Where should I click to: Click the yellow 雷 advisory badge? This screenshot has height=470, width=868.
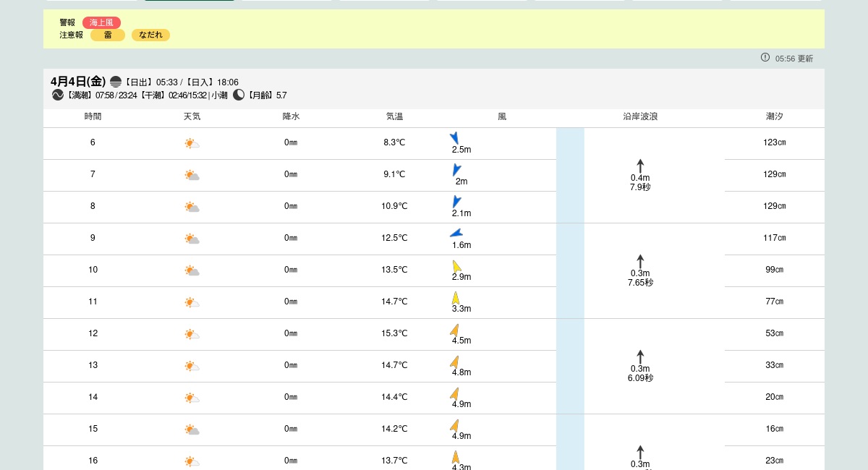point(108,35)
